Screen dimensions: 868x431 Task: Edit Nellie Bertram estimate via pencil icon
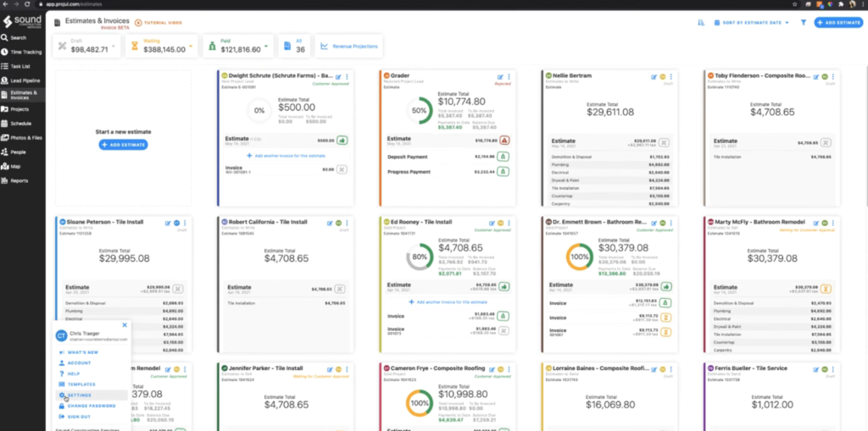click(654, 76)
